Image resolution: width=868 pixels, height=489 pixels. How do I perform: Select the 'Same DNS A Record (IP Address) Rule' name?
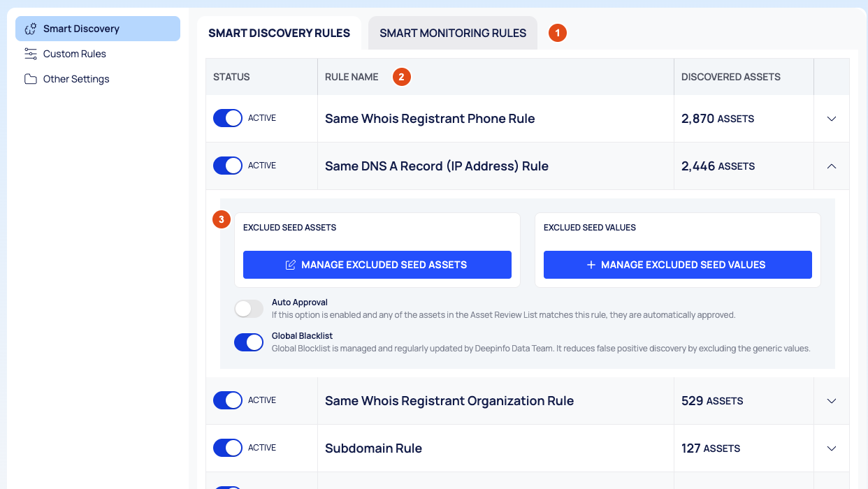pyautogui.click(x=437, y=166)
